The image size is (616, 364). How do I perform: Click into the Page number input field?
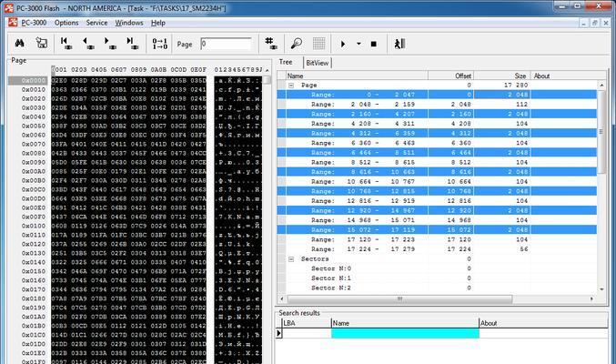coord(225,44)
